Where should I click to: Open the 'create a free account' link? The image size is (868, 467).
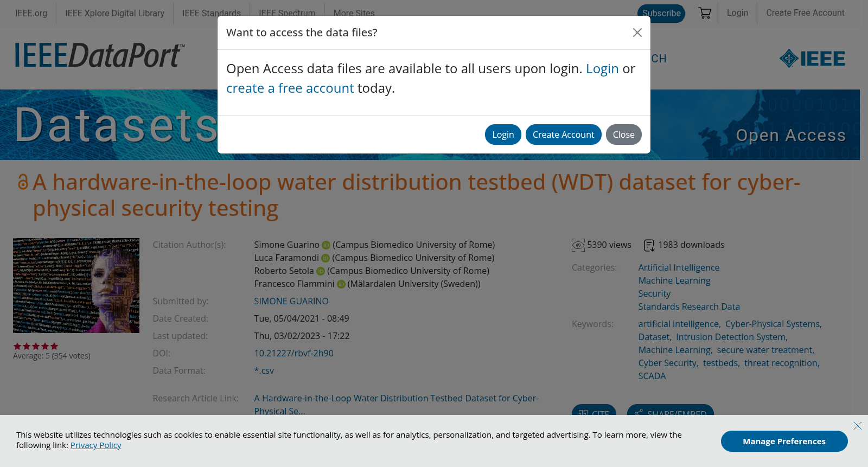point(290,88)
